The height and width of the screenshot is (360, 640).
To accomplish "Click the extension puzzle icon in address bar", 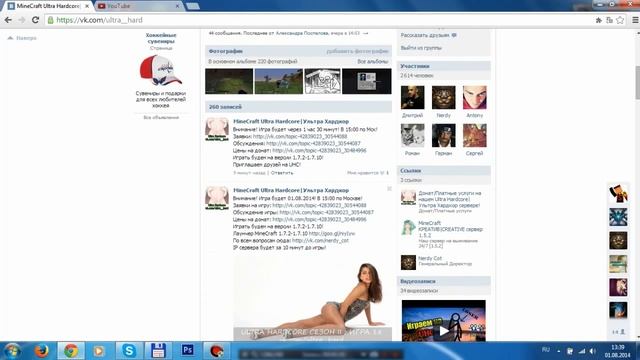I will 599,20.
